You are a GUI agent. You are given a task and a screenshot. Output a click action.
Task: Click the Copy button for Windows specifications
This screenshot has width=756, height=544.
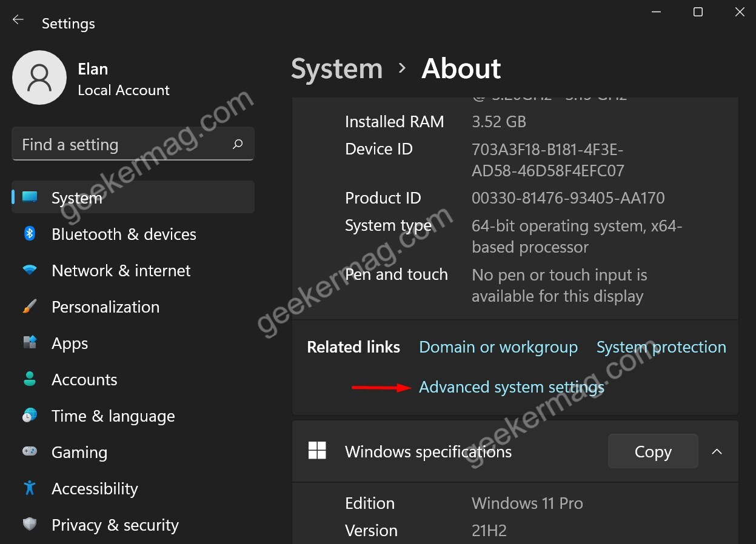[652, 451]
